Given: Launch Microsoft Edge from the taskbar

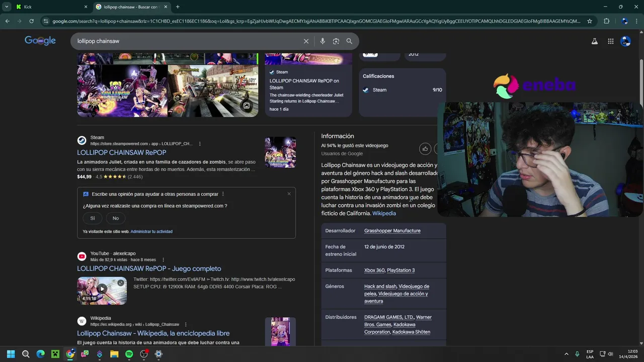Looking at the screenshot, I should tap(40, 354).
